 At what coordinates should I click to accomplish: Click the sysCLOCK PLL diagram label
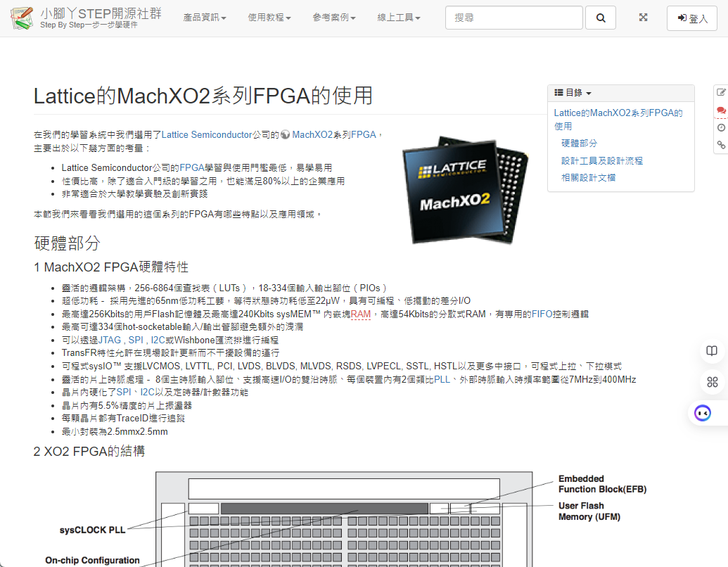tap(92, 530)
